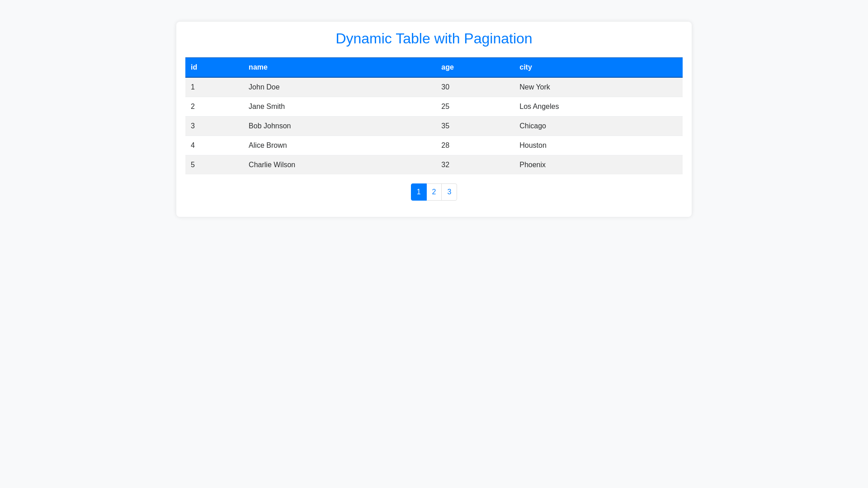
Task: Click the Phoenix city cell
Action: (x=598, y=165)
